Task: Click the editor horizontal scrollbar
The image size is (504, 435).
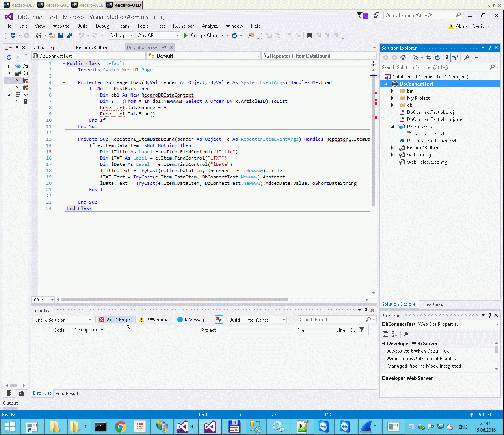Action: point(174,299)
